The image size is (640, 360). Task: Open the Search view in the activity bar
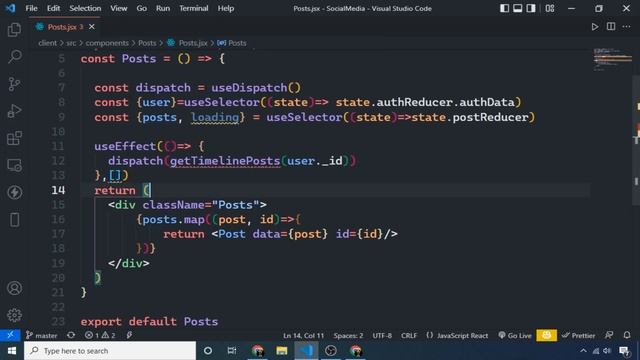pos(14,56)
